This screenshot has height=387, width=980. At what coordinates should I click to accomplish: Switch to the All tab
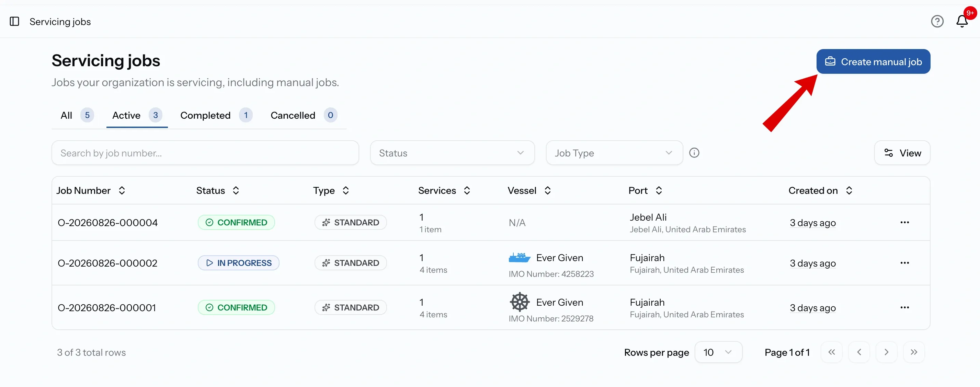coord(77,115)
